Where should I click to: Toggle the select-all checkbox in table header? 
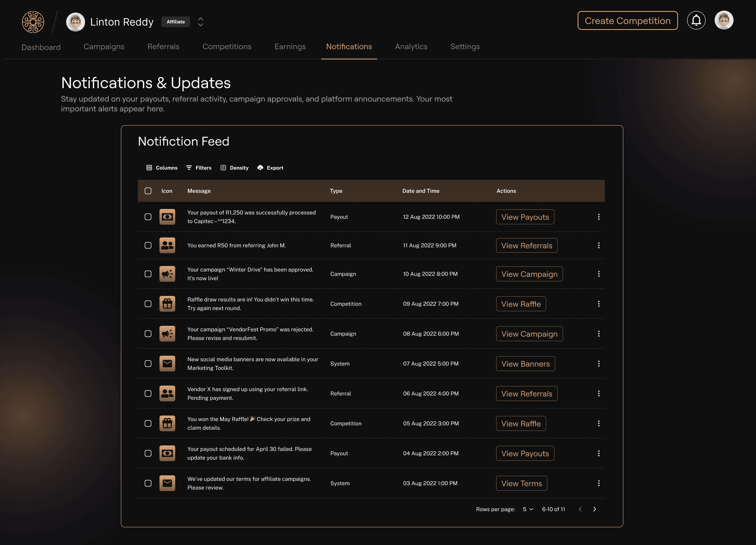148,191
